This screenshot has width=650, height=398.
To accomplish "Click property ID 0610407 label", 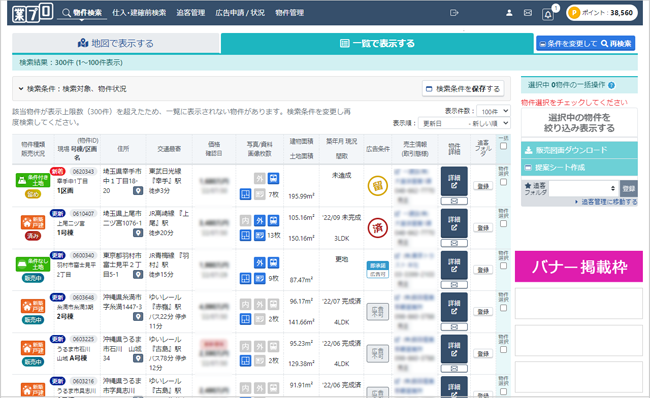I will click(83, 214).
